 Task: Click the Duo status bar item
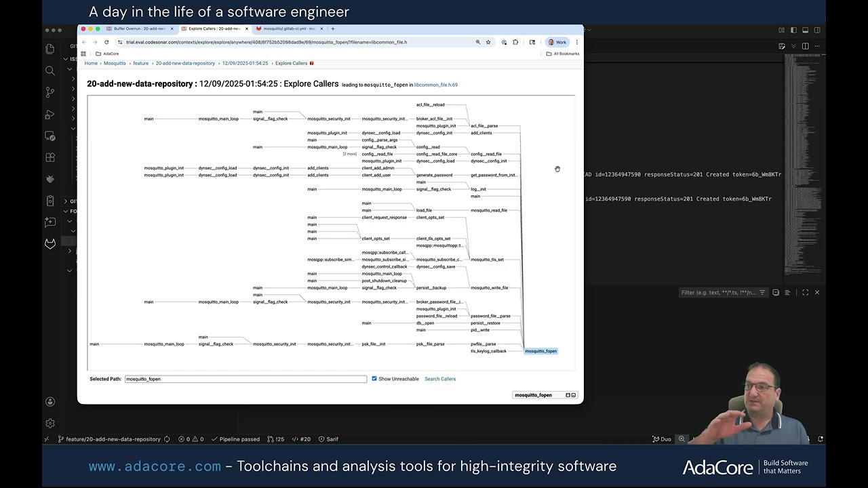662,439
